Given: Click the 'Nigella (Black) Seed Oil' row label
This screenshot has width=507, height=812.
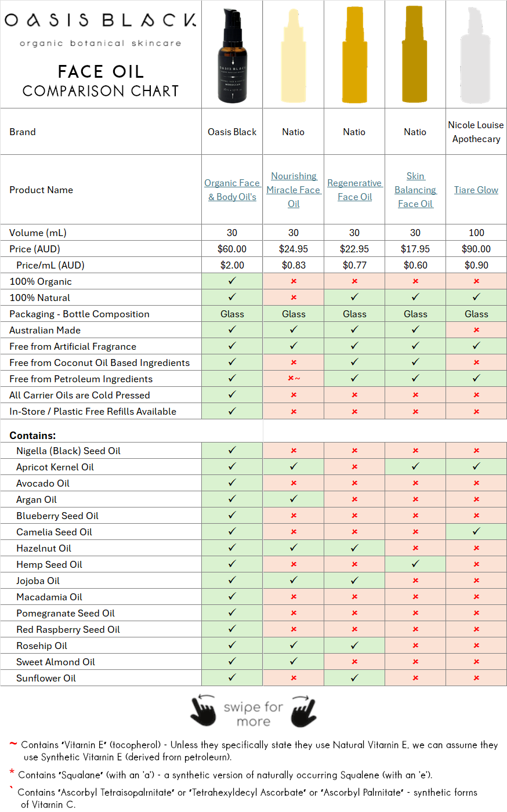Looking at the screenshot, I should tap(68, 451).
